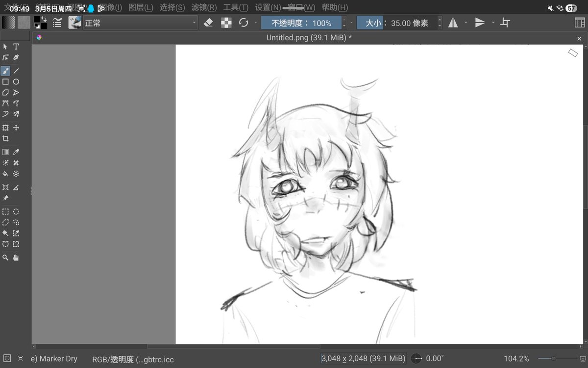The width and height of the screenshot is (588, 368).
Task: Select the Freehand Selection tool
Action: (x=16, y=223)
